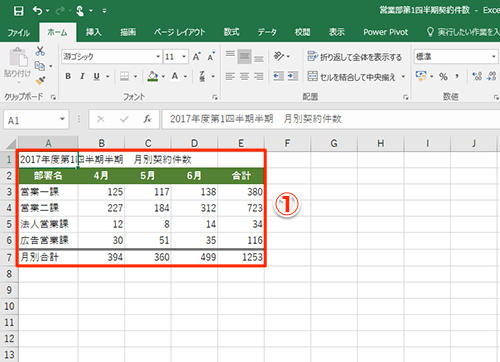Open the text orientation tool
This screenshot has height=362, width=500.
(x=279, y=56)
